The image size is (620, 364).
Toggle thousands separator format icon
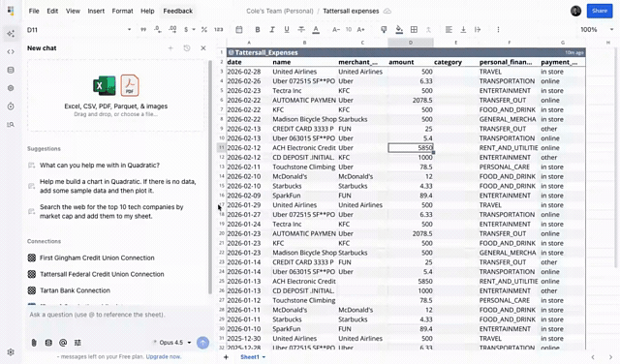click(143, 30)
